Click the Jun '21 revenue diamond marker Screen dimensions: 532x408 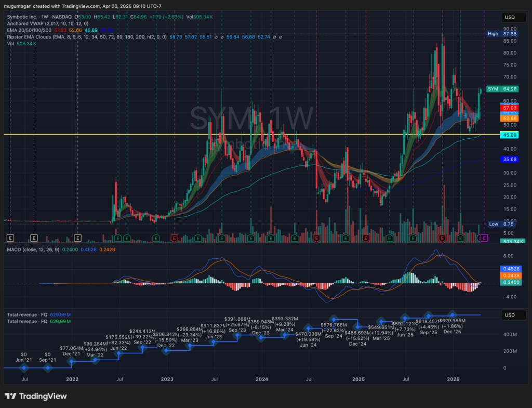click(x=24, y=367)
